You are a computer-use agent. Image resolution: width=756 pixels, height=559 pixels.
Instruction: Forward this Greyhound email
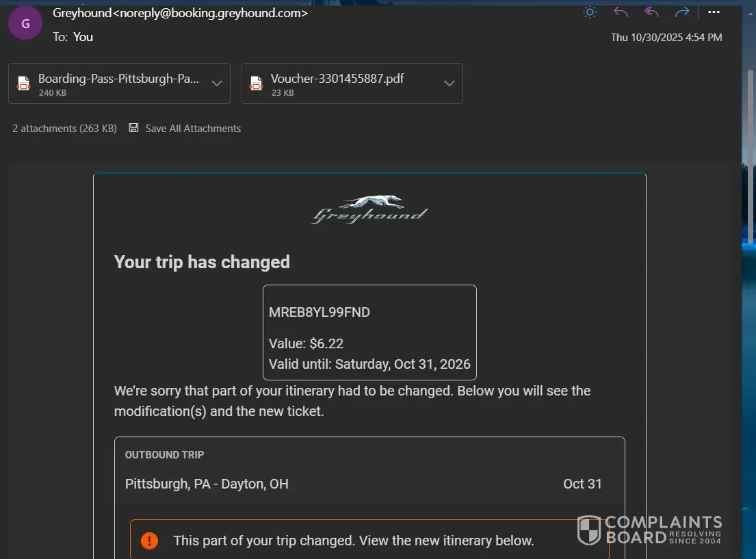(681, 12)
